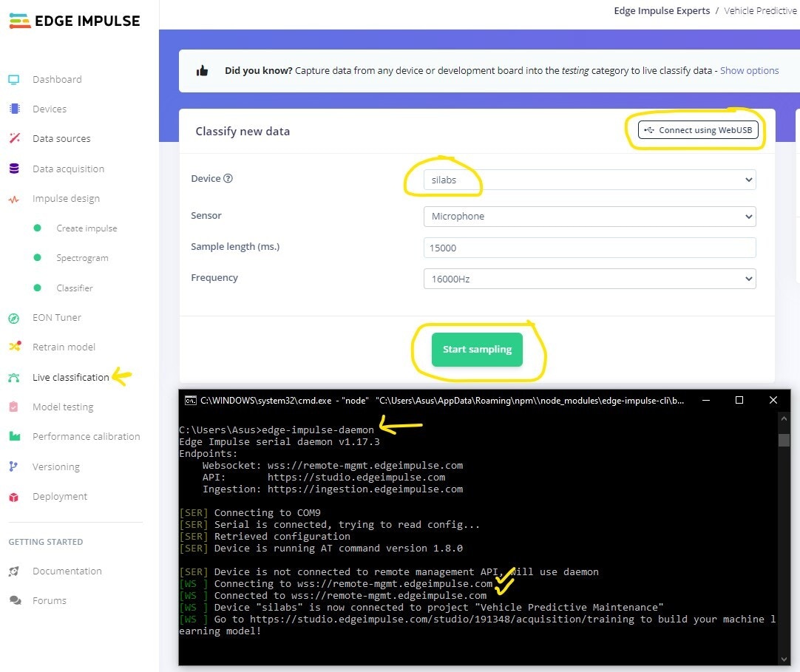Click the "Connecting to COM9" line in terminal
Image resolution: width=800 pixels, height=672 pixels.
click(268, 512)
